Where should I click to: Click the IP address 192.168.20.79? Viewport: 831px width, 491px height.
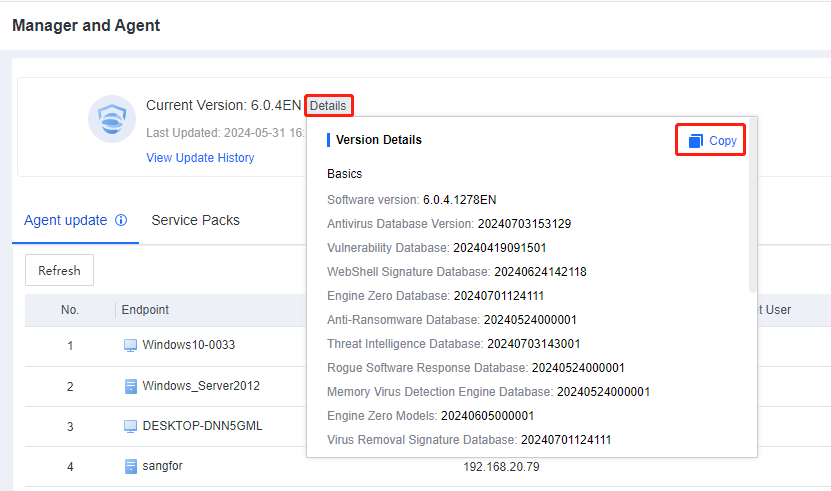501,466
